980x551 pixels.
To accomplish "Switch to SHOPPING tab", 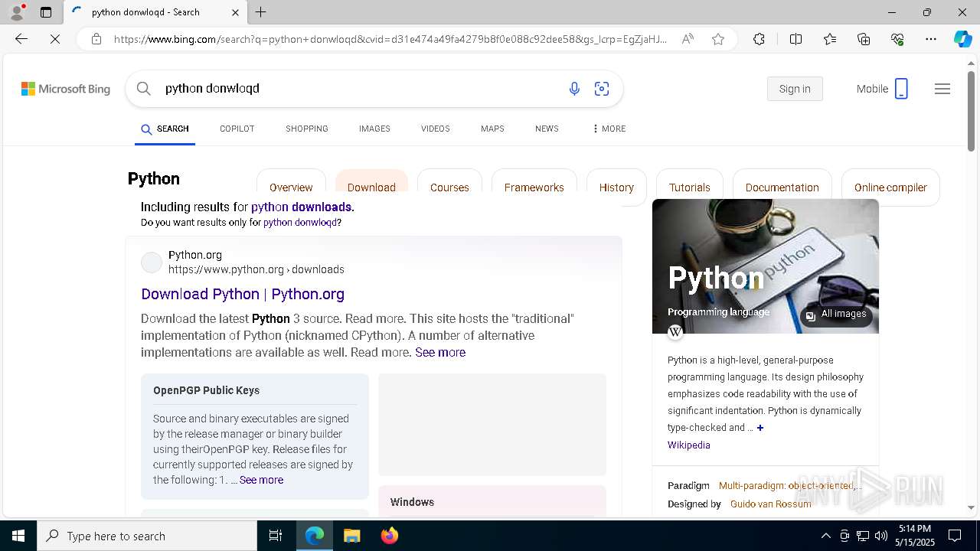I will [307, 129].
